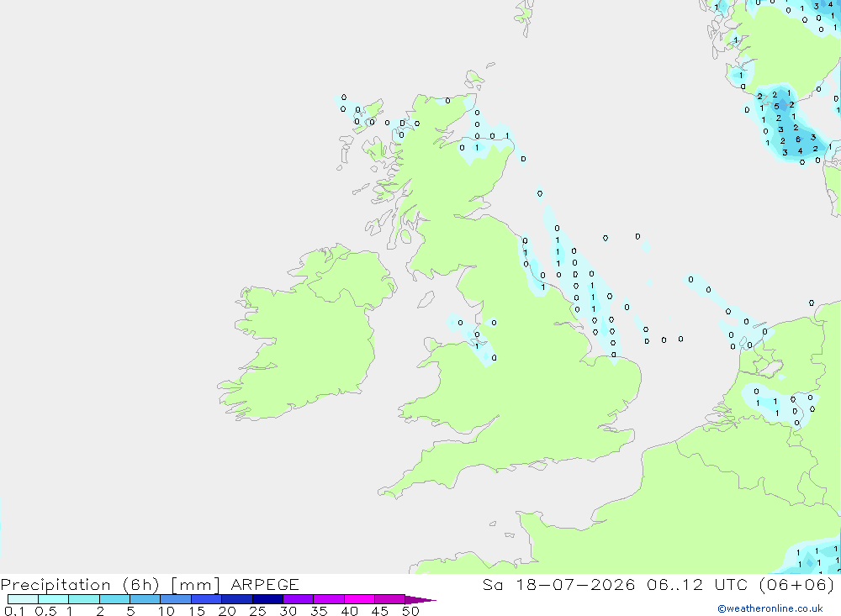Pick the dark blue swatch between 20 and 25
841x616 pixels.
237,599
